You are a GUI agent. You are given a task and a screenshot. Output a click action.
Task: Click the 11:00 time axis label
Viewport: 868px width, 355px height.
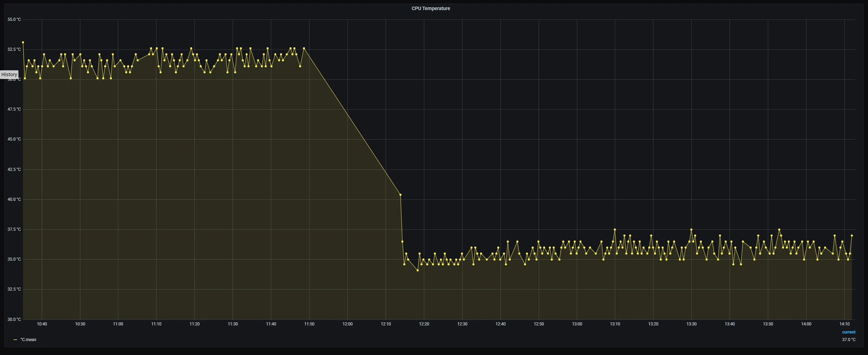click(118, 324)
